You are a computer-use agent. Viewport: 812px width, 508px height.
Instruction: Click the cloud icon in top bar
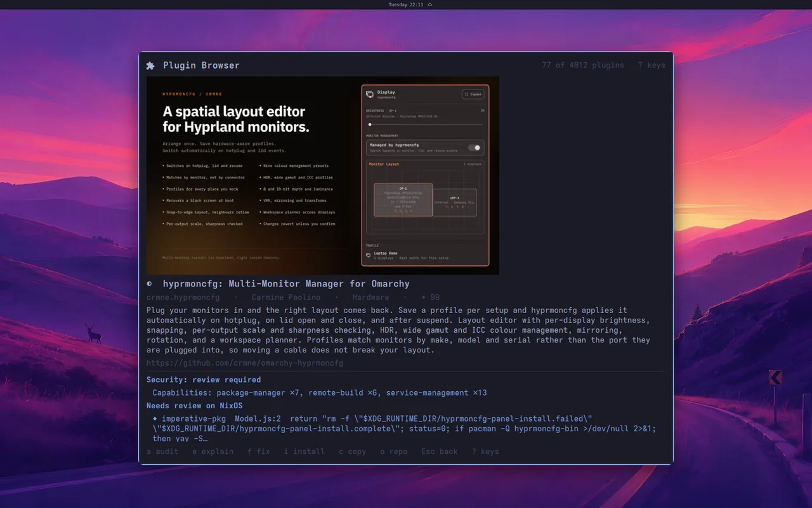click(x=429, y=4)
